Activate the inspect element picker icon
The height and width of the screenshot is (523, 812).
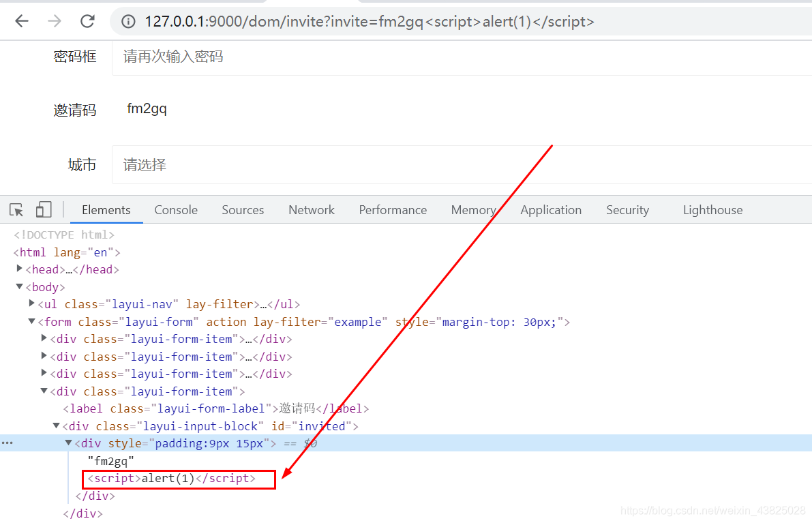pos(16,210)
